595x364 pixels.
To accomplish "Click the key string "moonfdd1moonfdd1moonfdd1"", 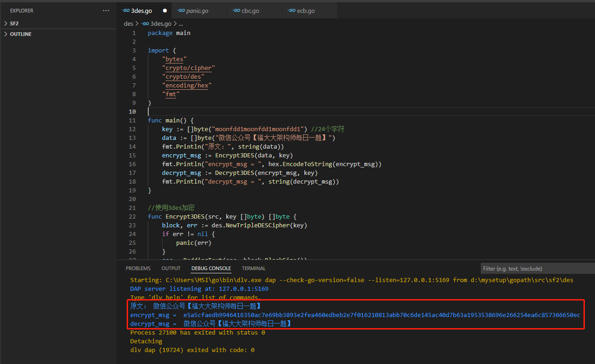I will click(x=259, y=129).
